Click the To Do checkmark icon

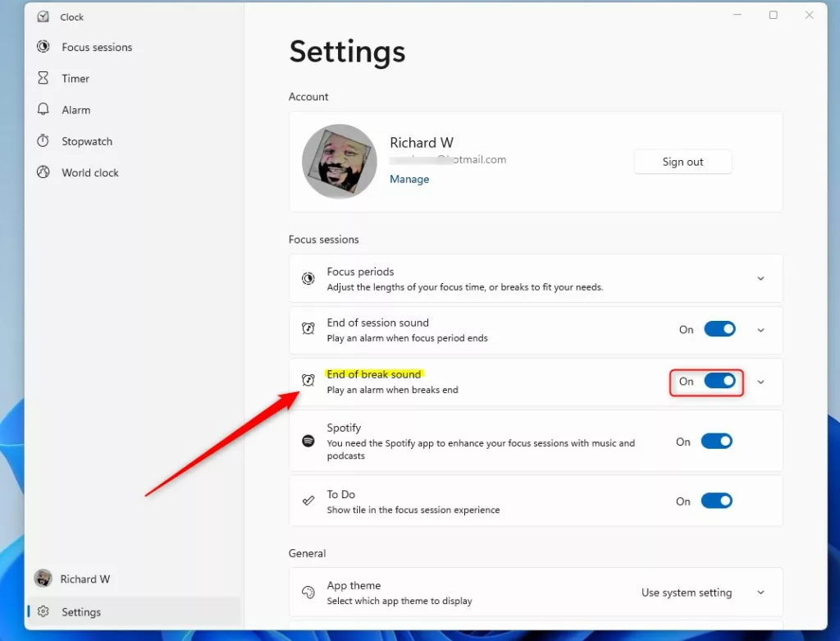(308, 501)
